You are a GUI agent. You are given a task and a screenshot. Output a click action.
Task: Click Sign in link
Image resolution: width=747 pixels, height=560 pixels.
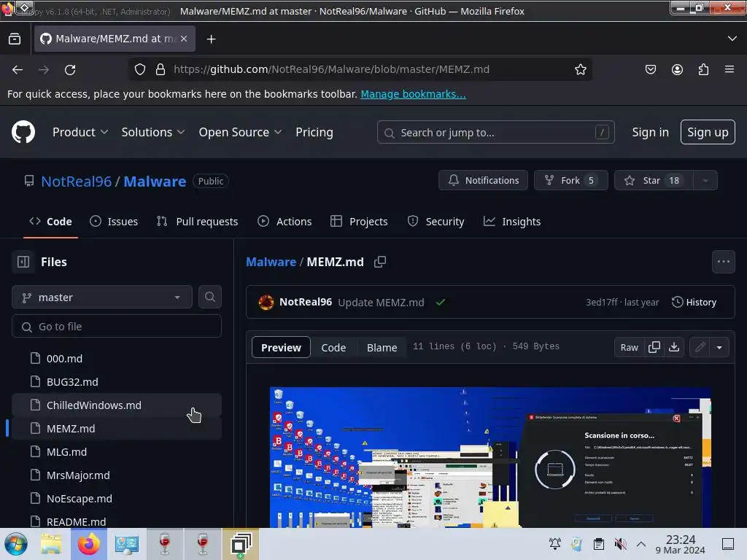coord(650,133)
